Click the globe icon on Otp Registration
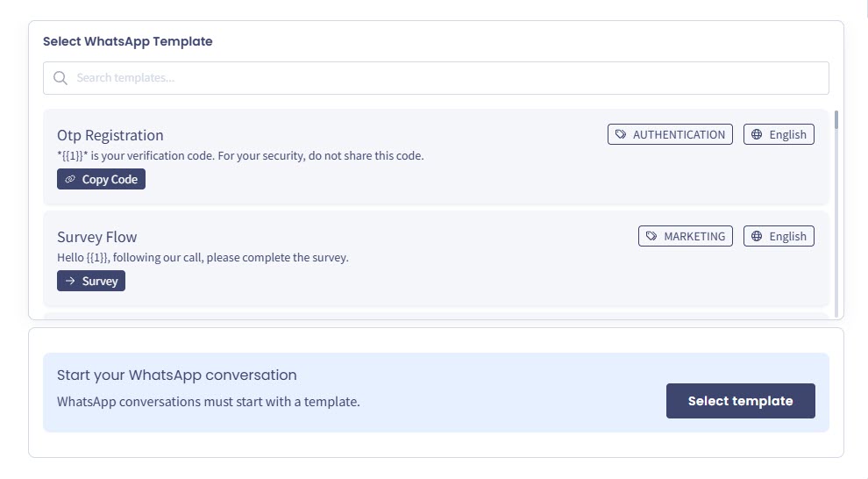Screen dimensions: 868x479 (x=757, y=134)
